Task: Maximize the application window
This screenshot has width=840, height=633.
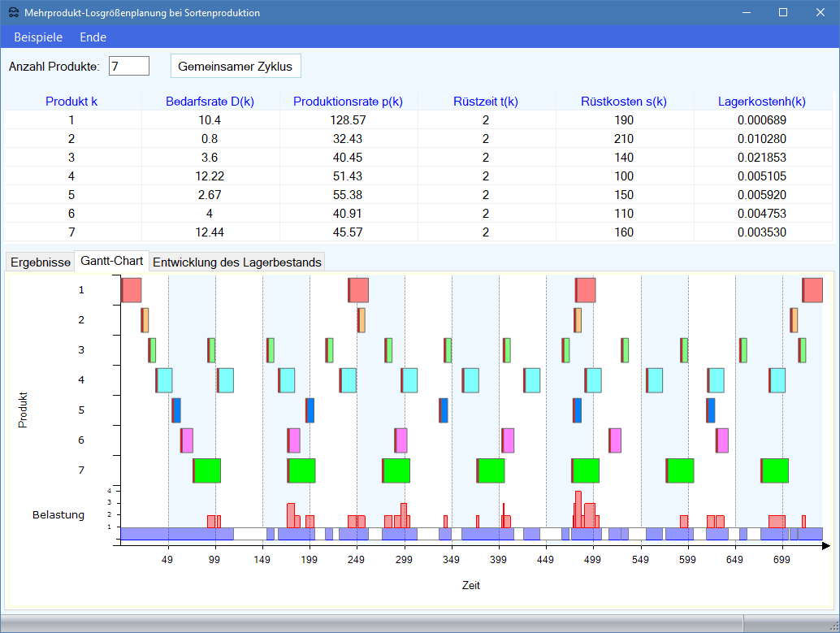Action: [x=783, y=12]
